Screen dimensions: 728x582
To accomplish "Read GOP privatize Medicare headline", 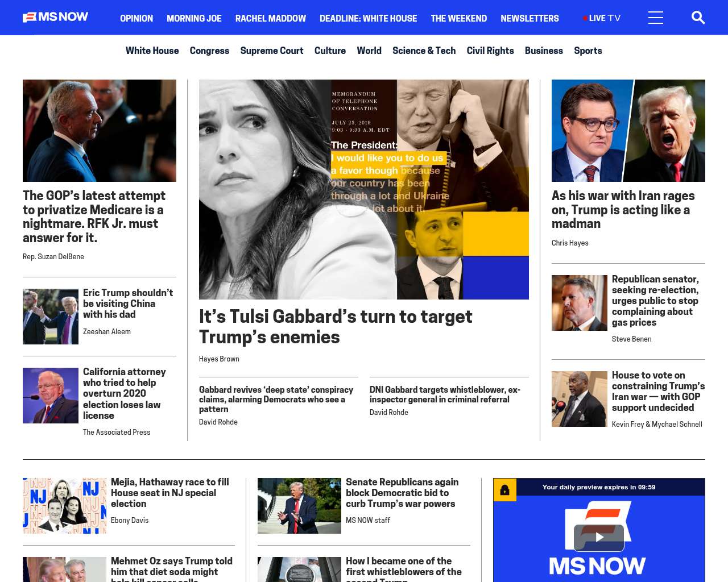I will point(94,217).
